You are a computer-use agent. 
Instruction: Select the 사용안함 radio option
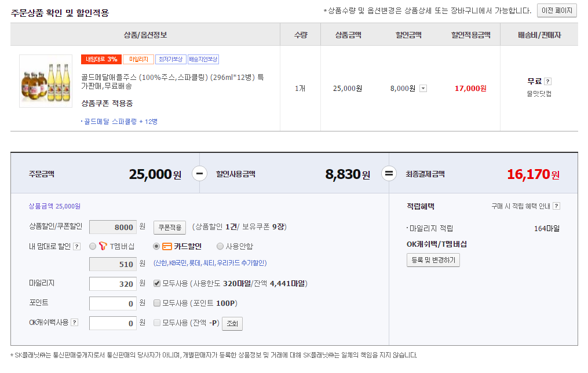pyautogui.click(x=220, y=246)
